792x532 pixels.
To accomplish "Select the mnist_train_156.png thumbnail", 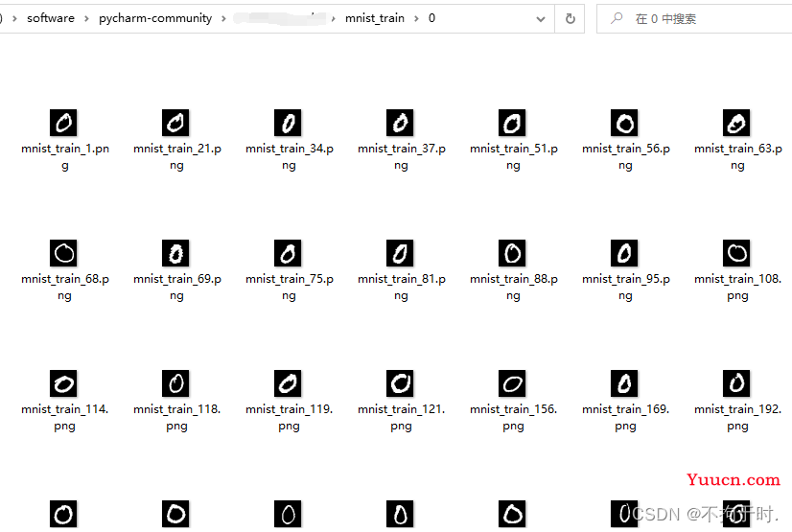I will click(512, 383).
